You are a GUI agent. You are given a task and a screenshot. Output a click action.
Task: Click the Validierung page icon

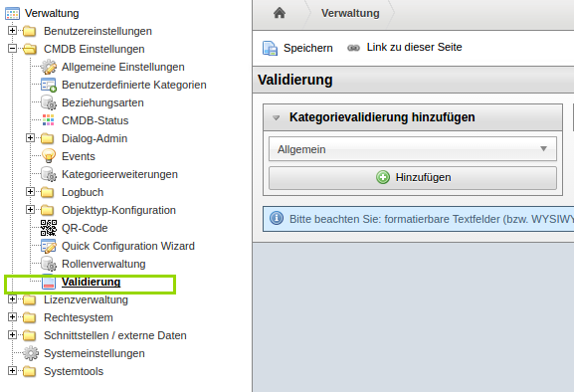pyautogui.click(x=49, y=282)
